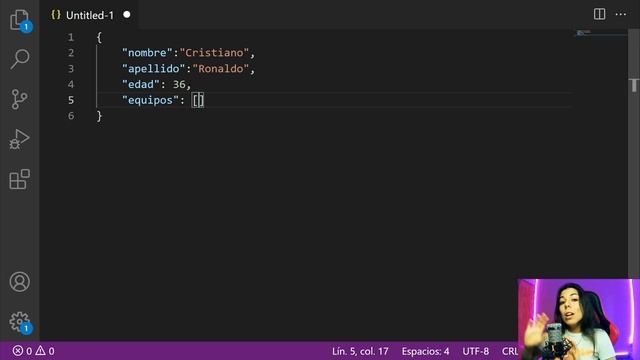Click line number 3 in the gutter
Image resolution: width=640 pixels, height=360 pixels.
coord(71,69)
